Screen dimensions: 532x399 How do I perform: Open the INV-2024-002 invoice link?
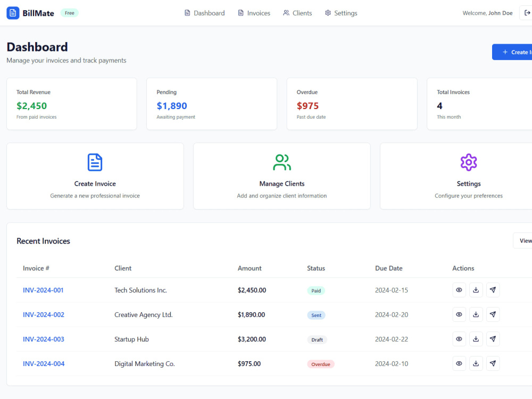point(44,314)
